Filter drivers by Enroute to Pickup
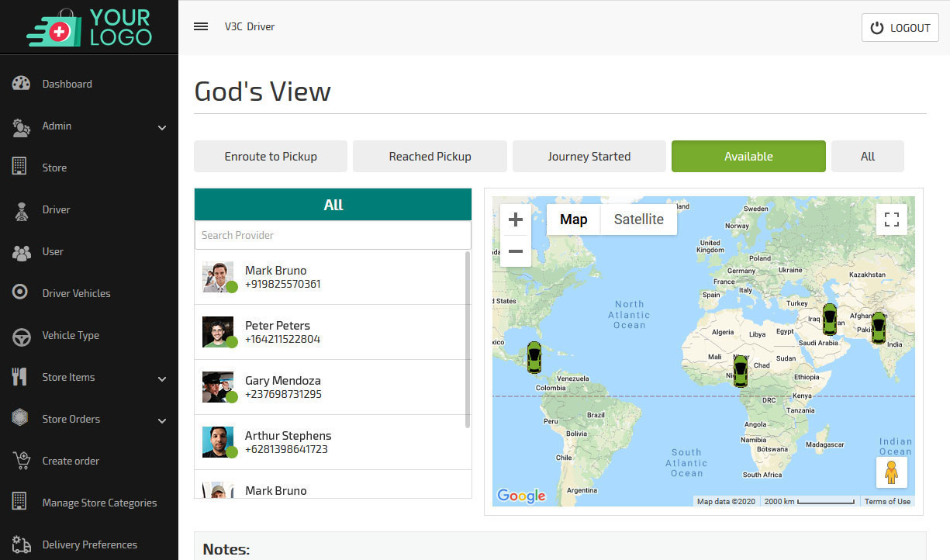Viewport: 950px width, 560px height. 271,157
